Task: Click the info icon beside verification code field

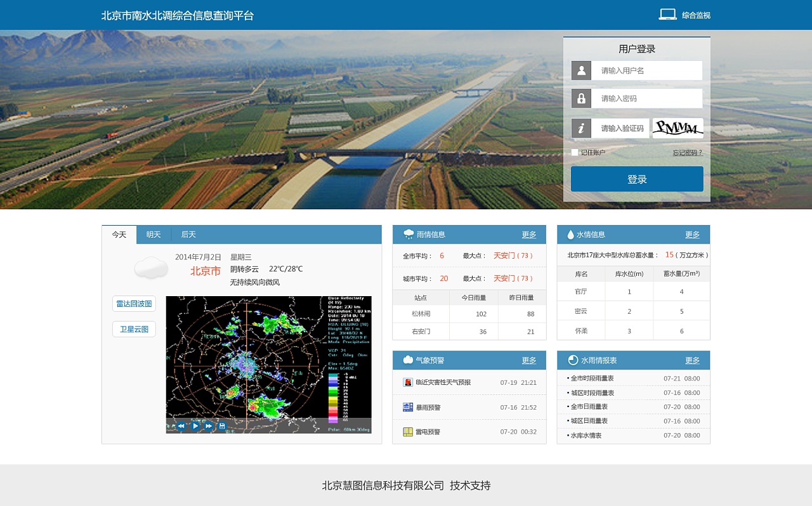Action: click(581, 128)
